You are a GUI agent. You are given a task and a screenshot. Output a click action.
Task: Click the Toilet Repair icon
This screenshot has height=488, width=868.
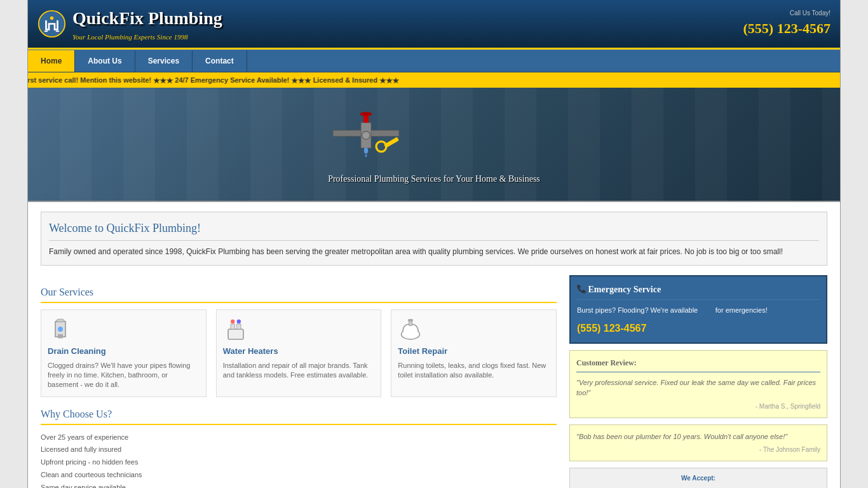point(410,329)
